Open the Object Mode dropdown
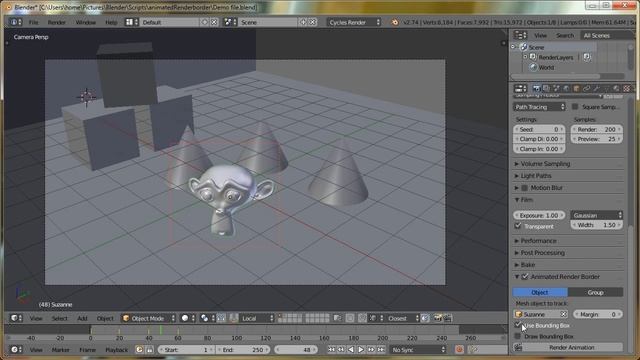The image size is (640, 360). click(x=149, y=318)
